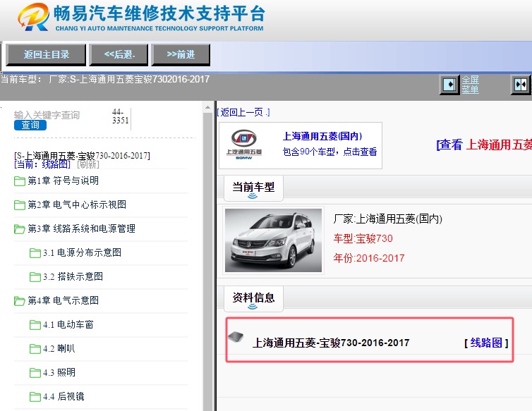Select the 资料信息 tab

point(253,299)
